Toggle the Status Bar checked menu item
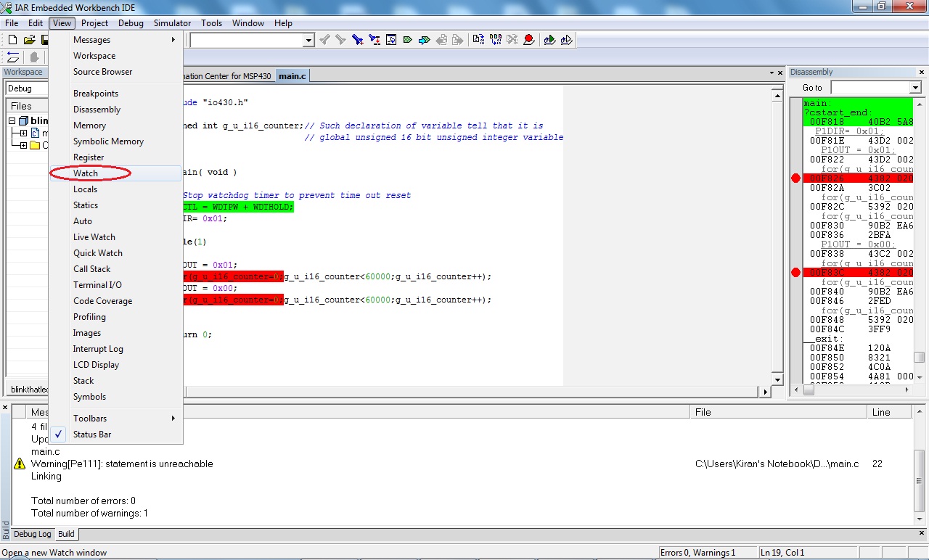Viewport: 929px width, 560px height. click(x=92, y=435)
